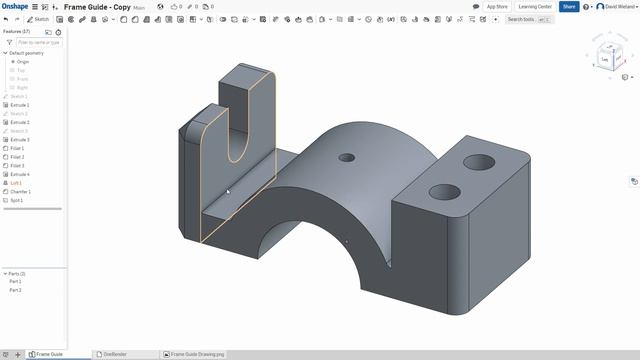640x360 pixels.
Task: Open the David Wieland account menu
Action: pos(617,7)
